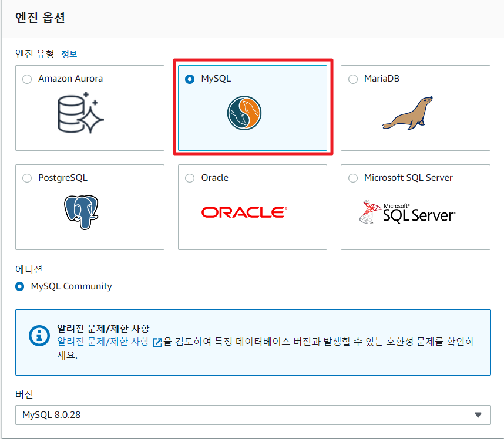
Task: Select the MariaDB radio button
Action: [x=353, y=79]
